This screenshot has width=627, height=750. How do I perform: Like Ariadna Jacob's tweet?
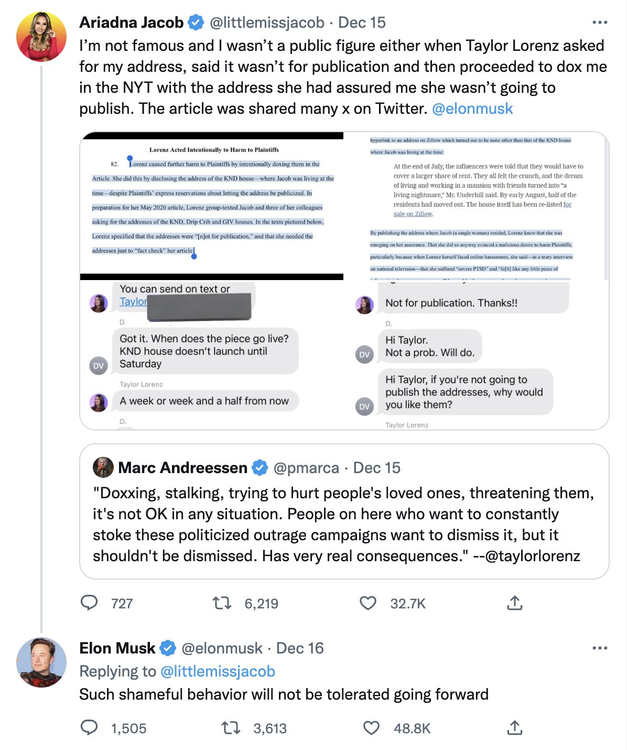pyautogui.click(x=368, y=603)
